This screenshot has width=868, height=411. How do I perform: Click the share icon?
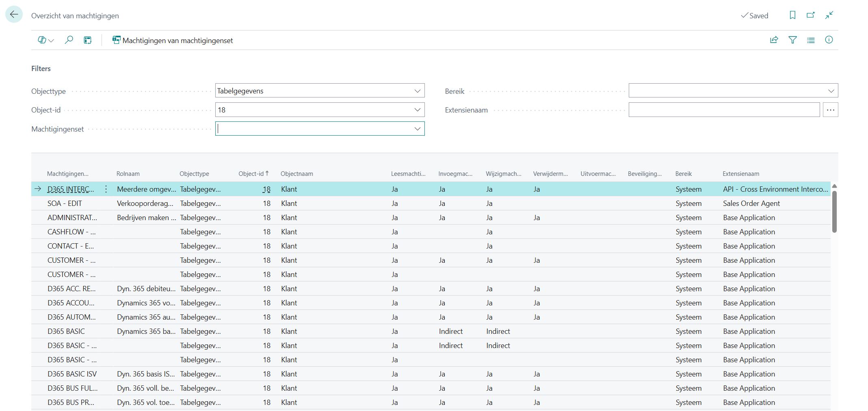click(x=774, y=40)
